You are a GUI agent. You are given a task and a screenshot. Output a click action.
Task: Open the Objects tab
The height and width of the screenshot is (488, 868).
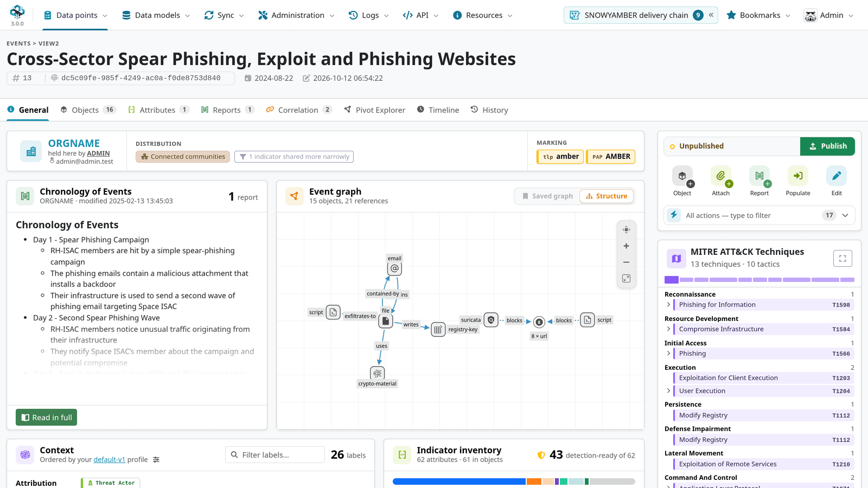pyautogui.click(x=88, y=110)
